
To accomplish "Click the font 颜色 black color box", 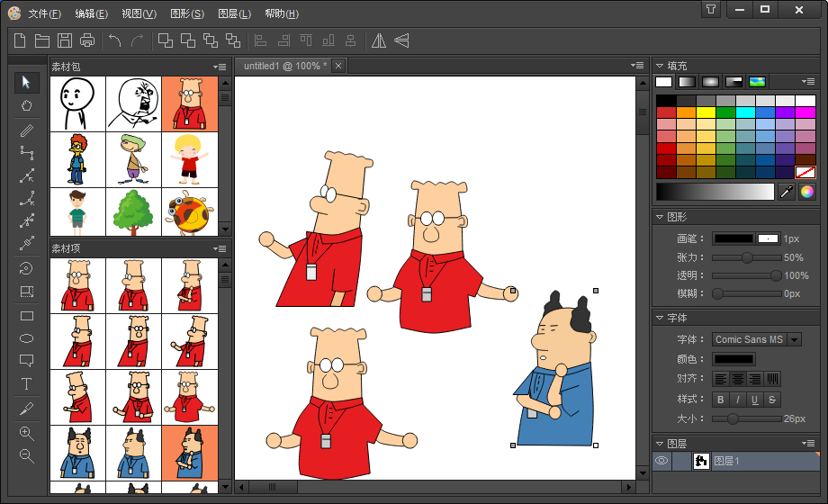I will pyautogui.click(x=733, y=360).
